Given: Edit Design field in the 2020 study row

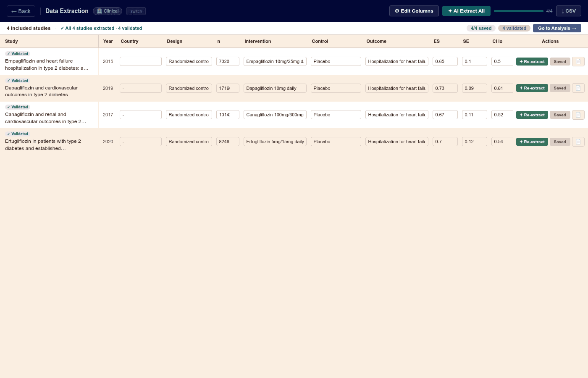Looking at the screenshot, I should click(x=189, y=142).
